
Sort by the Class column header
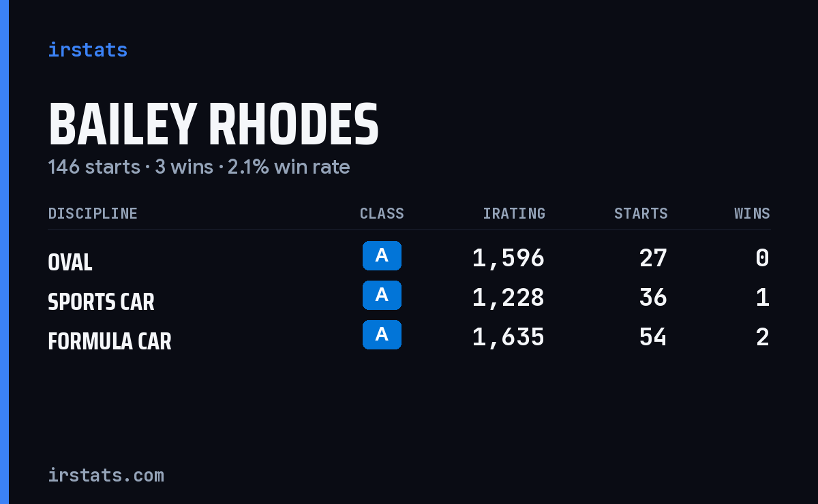pyautogui.click(x=382, y=213)
